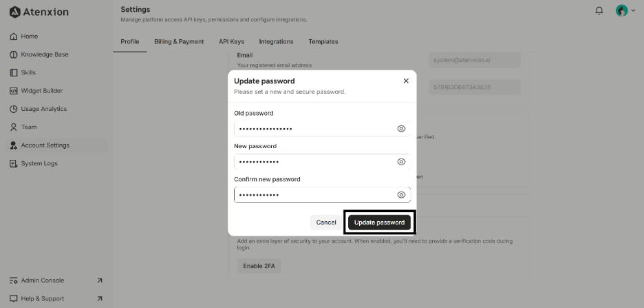Open Help & Support
Viewport: 644px width, 308px height.
(x=37, y=298)
